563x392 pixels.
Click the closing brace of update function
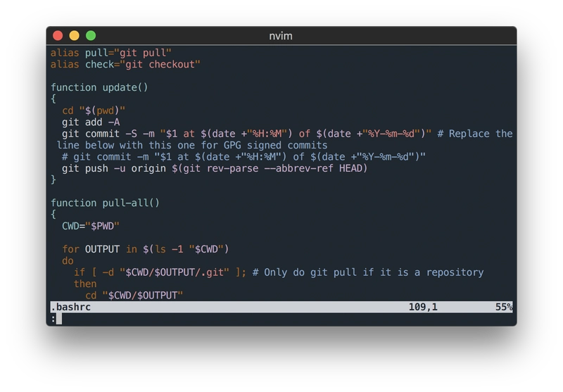(x=53, y=179)
